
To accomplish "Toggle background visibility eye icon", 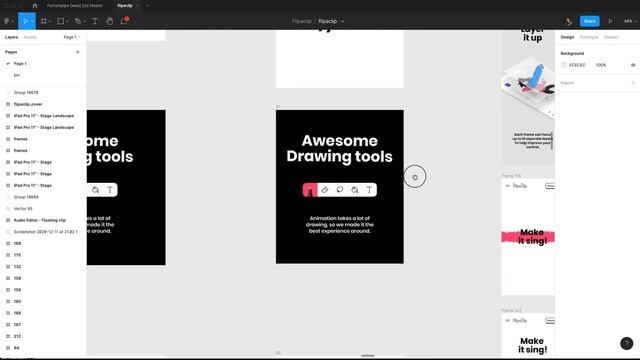I will 633,65.
